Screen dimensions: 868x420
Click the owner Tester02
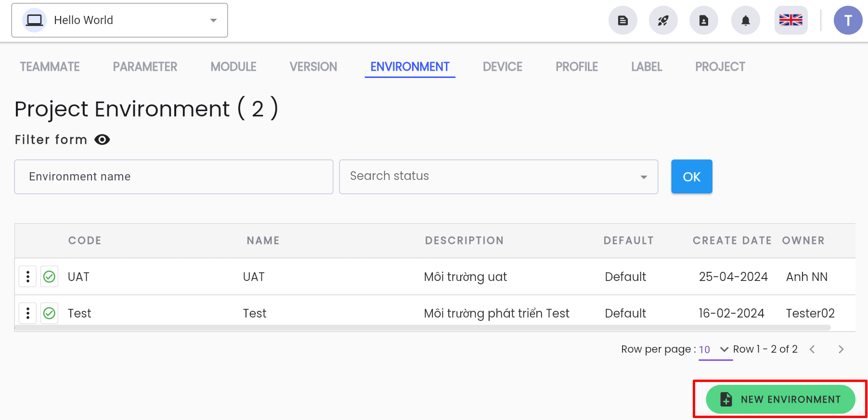[x=810, y=313]
